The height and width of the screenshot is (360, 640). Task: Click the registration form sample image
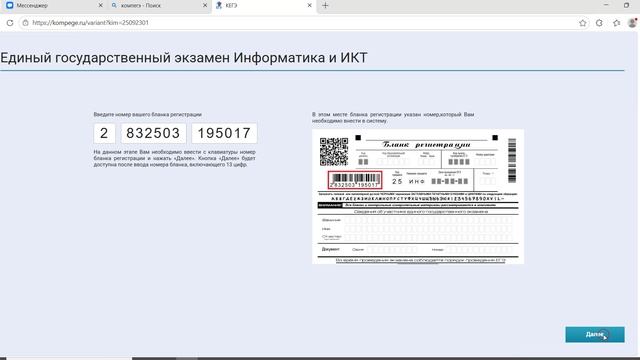click(418, 196)
